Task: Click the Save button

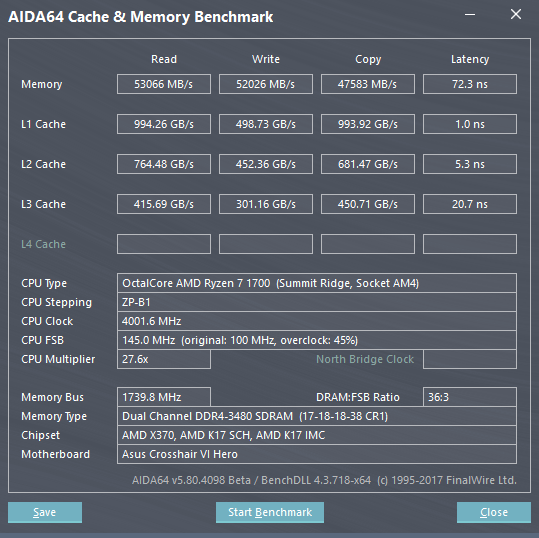Action: (x=45, y=512)
